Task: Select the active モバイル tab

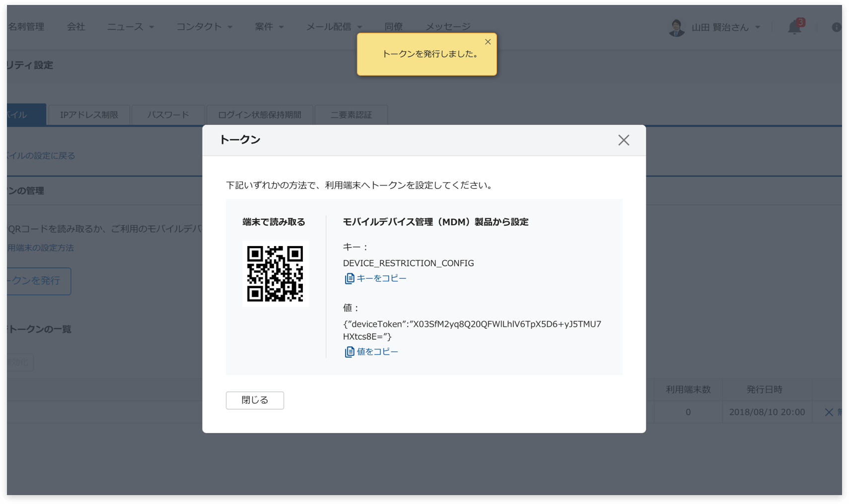Action: [x=26, y=115]
